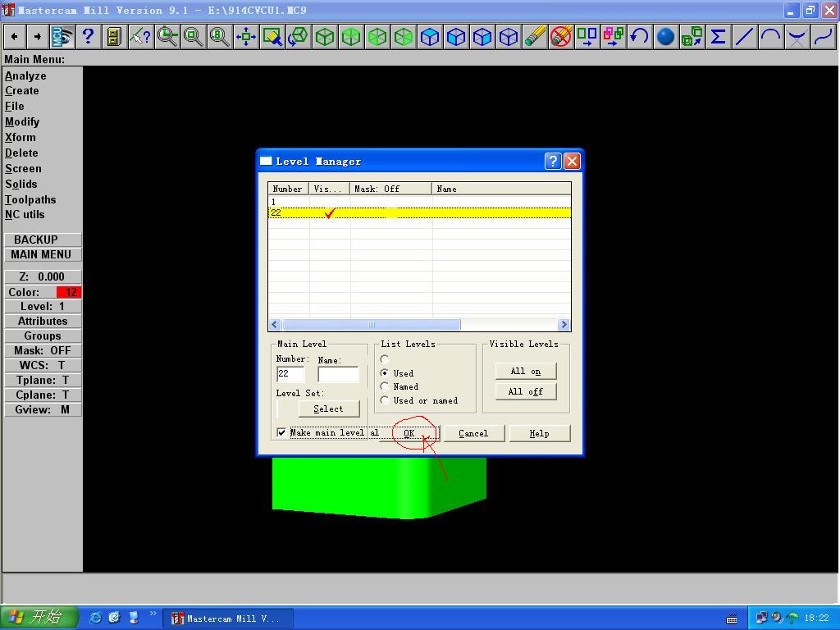The image size is (840, 630).
Task: Select the Analyze cursor-question icon
Action: [141, 37]
